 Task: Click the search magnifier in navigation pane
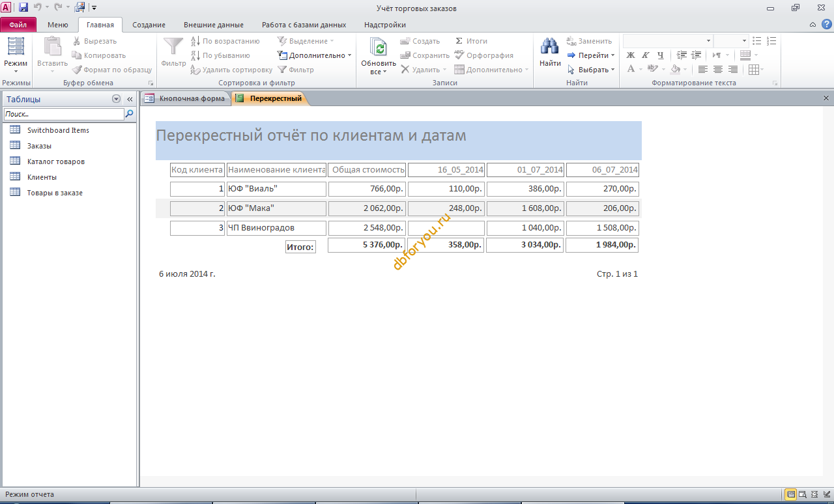click(129, 114)
